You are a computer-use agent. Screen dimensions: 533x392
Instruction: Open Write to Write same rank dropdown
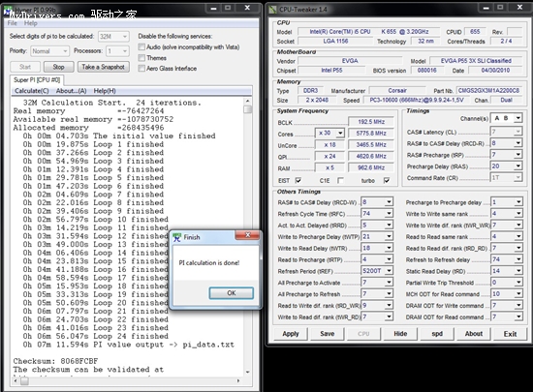coord(517,214)
